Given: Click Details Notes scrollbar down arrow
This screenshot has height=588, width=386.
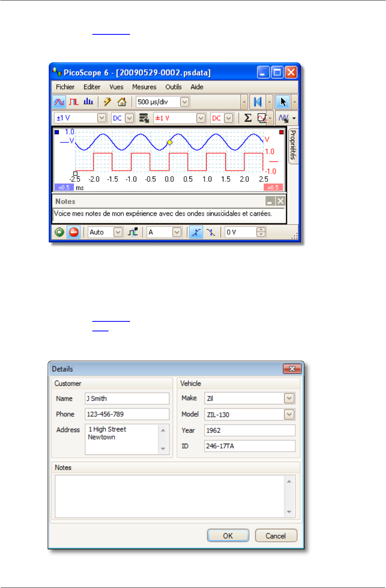Looking at the screenshot, I should 289,512.
